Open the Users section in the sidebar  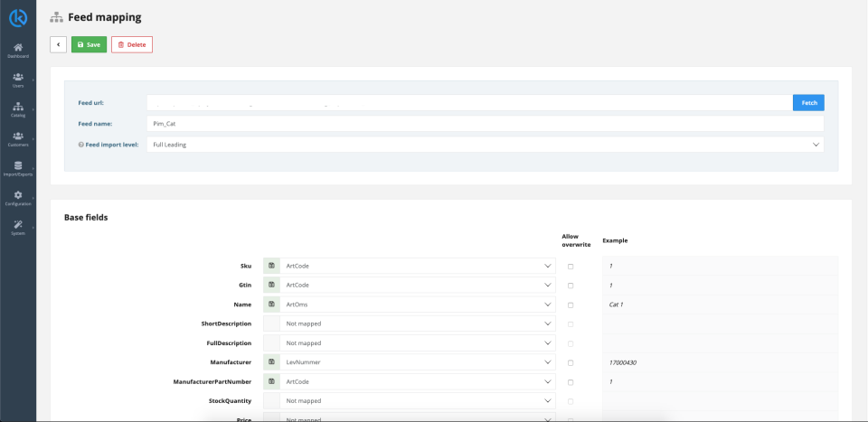(18, 80)
